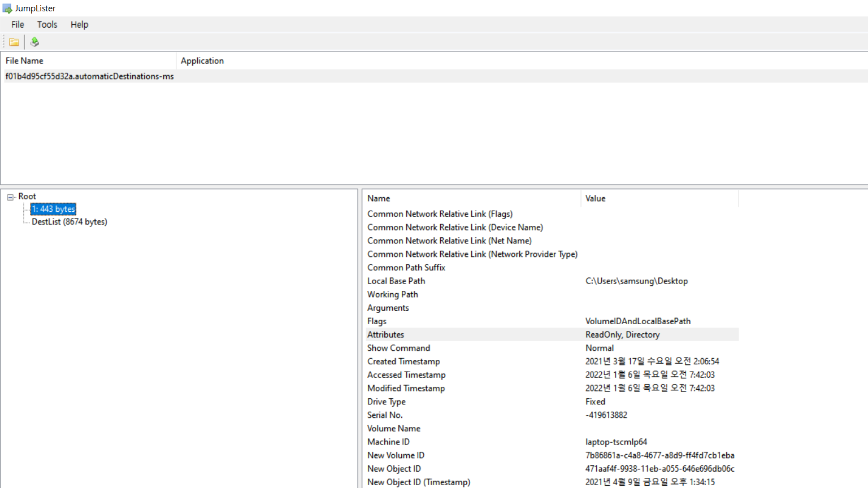This screenshot has width=868, height=488.
Task: Select the New Volume ID row
Action: tap(552, 456)
